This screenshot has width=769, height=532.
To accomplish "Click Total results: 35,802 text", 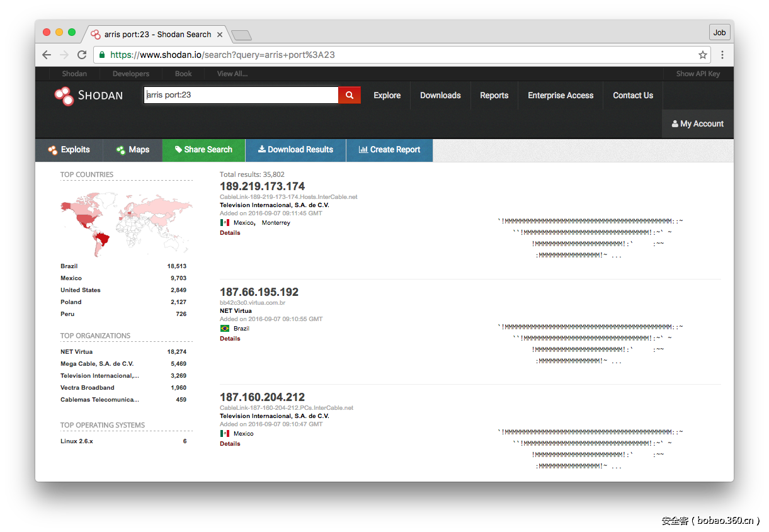I will 252,174.
